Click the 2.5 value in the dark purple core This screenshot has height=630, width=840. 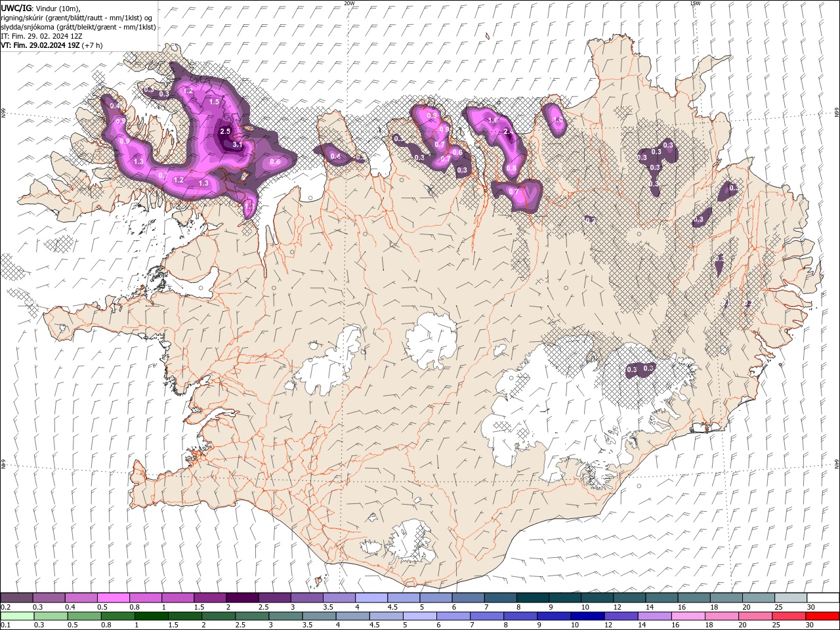pyautogui.click(x=225, y=131)
